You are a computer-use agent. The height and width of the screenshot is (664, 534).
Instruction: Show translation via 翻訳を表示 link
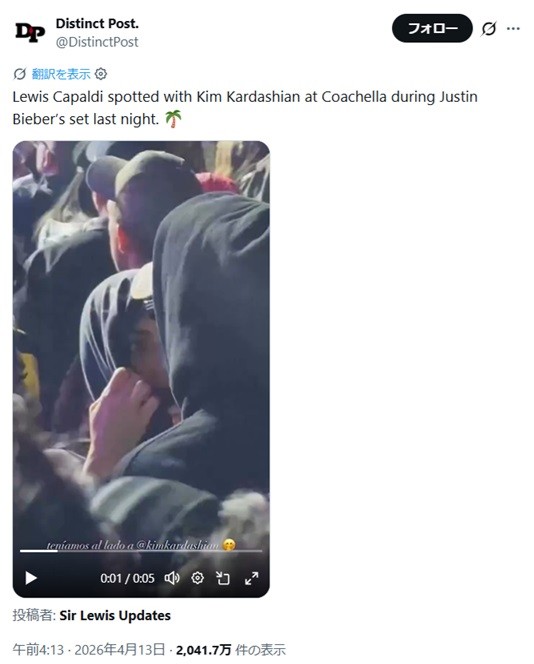coord(61,74)
